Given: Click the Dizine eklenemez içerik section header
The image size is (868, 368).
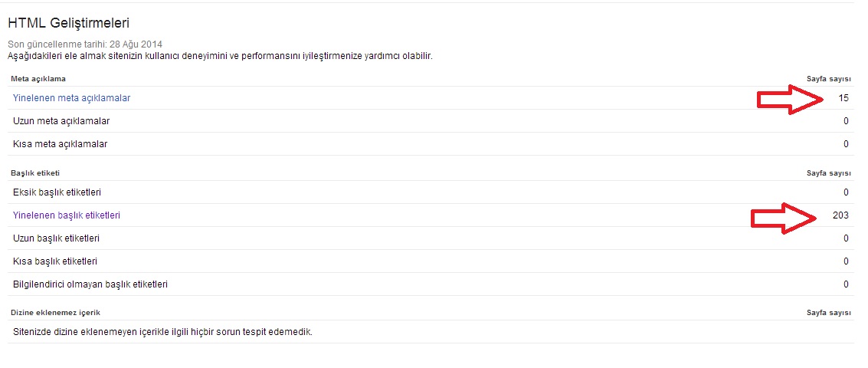Looking at the screenshot, I should click(55, 313).
